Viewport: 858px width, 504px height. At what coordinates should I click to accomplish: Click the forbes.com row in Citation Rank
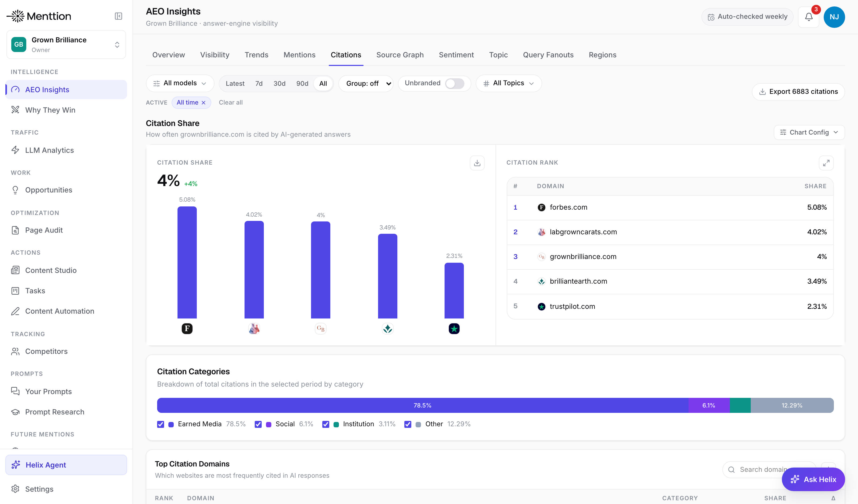click(670, 208)
